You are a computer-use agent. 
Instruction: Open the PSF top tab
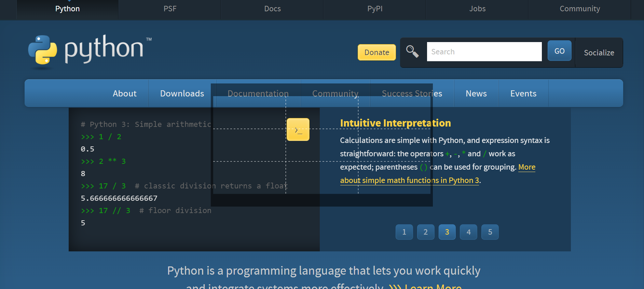[x=170, y=9]
